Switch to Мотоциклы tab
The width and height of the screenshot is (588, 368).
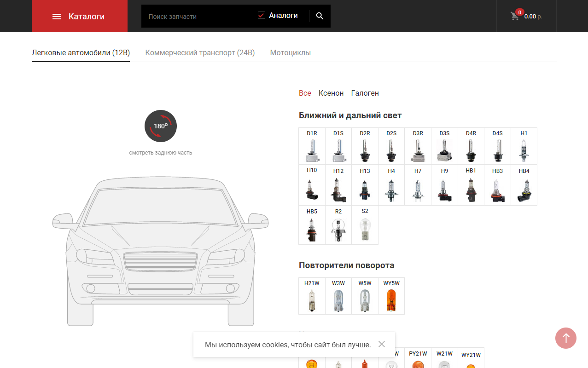(290, 52)
